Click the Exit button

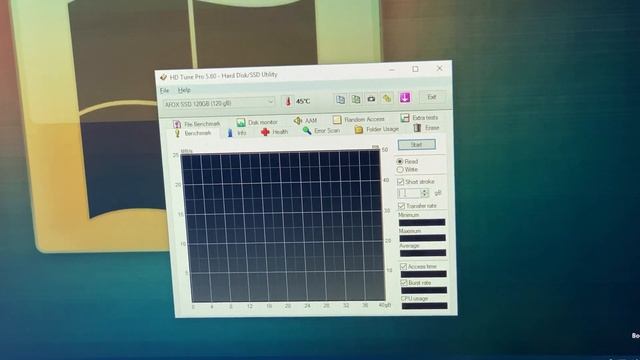(432, 97)
